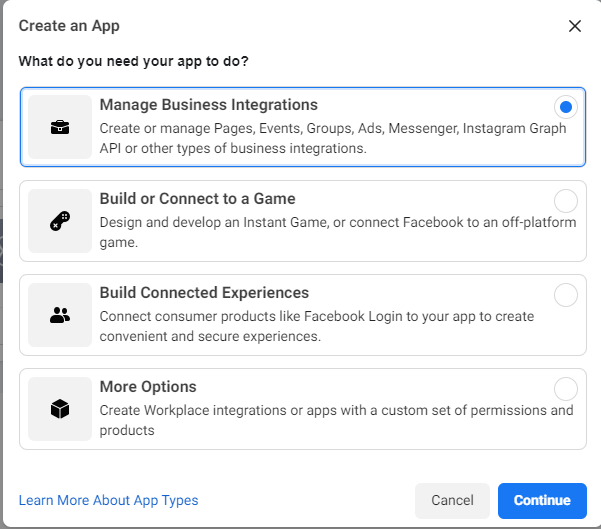
Task: Click the Facebook Login description text
Action: pyautogui.click(x=317, y=326)
